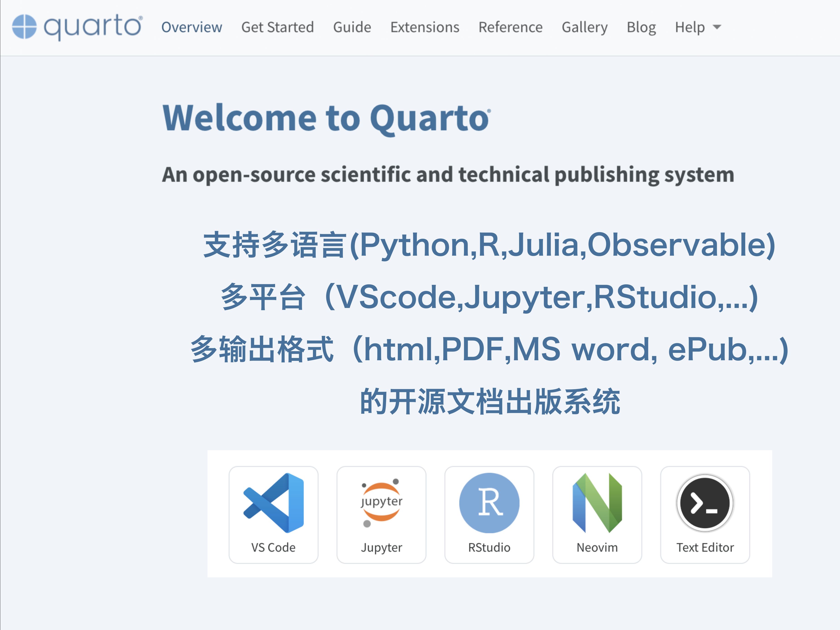Open the Blog link
840x630 pixels.
[641, 27]
